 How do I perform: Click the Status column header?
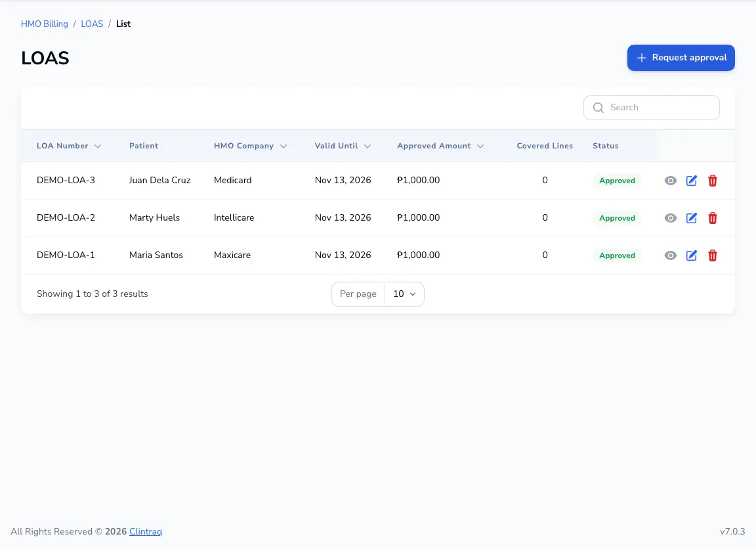(606, 146)
